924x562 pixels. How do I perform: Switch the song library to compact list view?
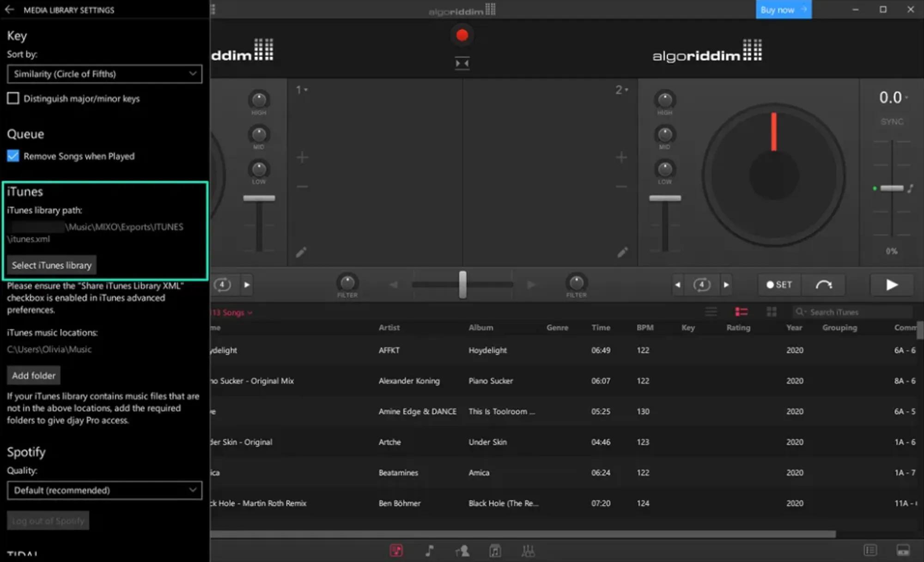coord(711,311)
